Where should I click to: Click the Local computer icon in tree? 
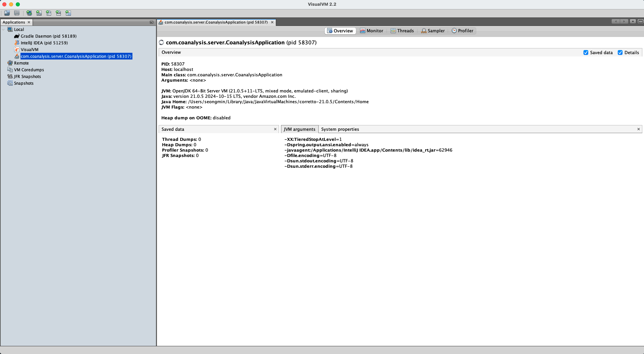10,30
